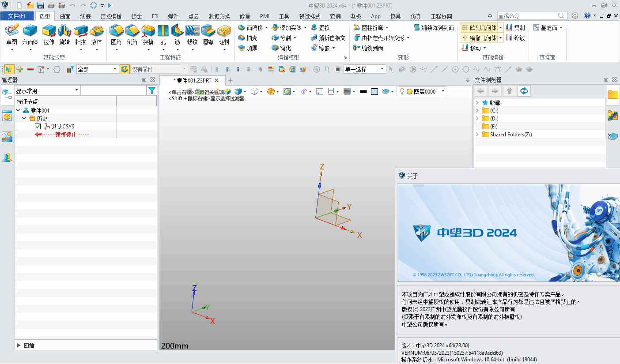Click the up-level arrow in 文件浏览器
The width and height of the screenshot is (620, 364).
point(509,91)
